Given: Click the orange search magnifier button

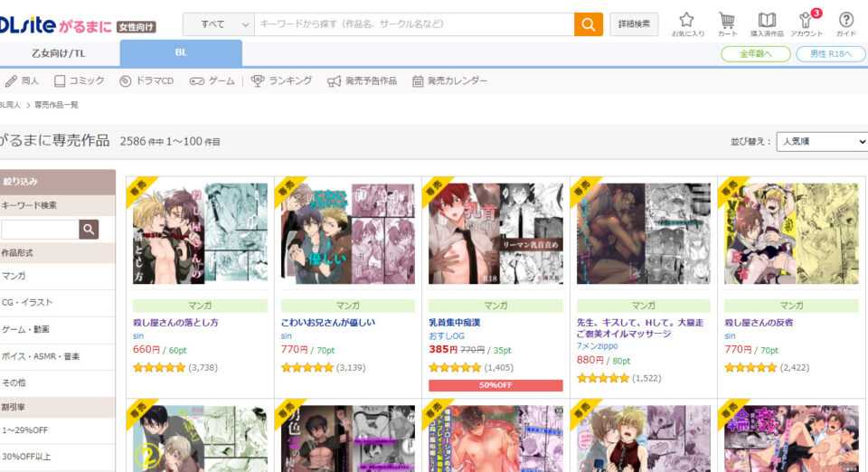Looking at the screenshot, I should click(588, 24).
